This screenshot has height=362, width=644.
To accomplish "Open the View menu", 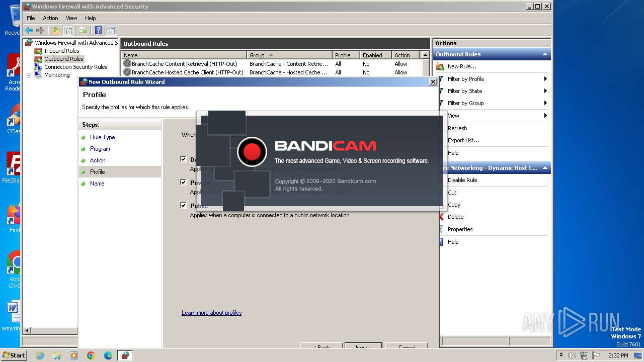I will [72, 18].
